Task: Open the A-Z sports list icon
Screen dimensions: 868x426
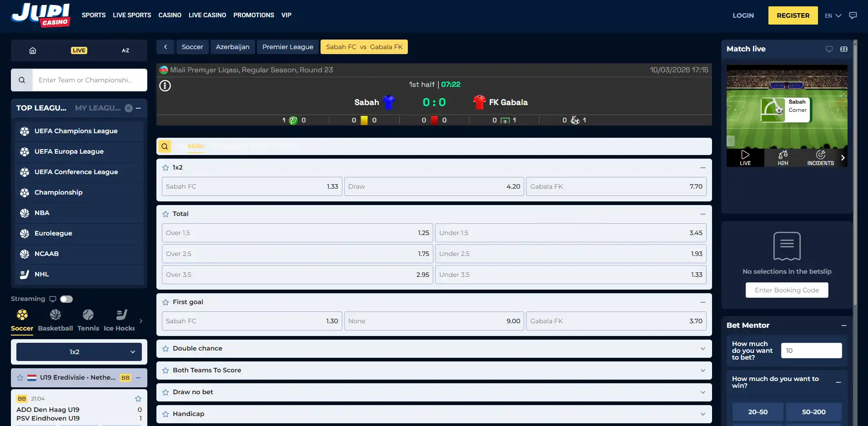Action: coord(125,50)
